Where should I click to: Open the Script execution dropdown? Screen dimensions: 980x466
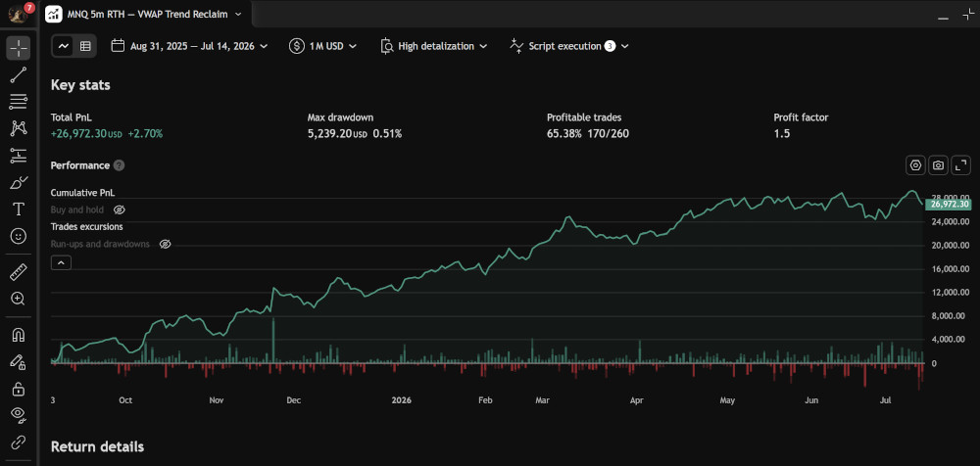coord(568,46)
